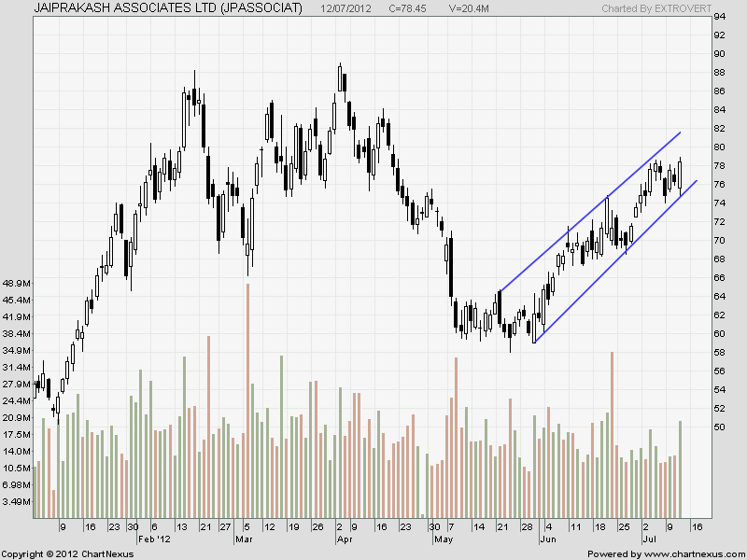The height and width of the screenshot is (560, 747).
Task: Select the Jun month marker on timeline
Action: point(547,539)
